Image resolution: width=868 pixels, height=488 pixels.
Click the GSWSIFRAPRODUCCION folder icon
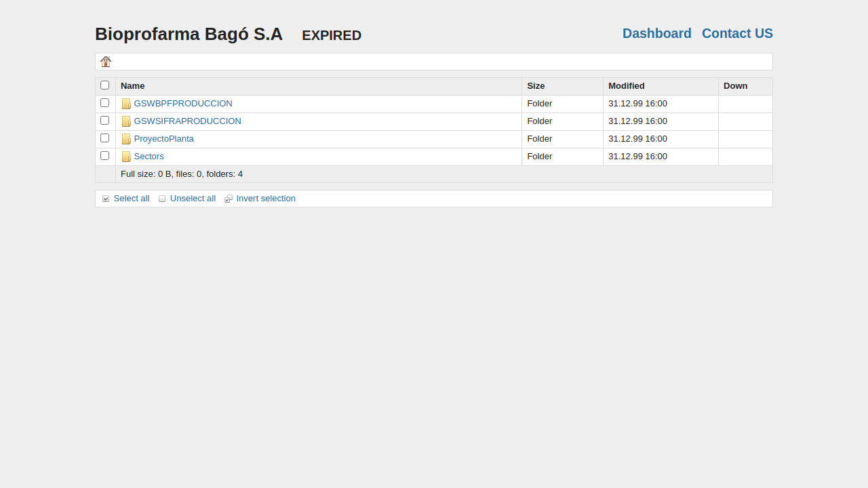pos(126,121)
